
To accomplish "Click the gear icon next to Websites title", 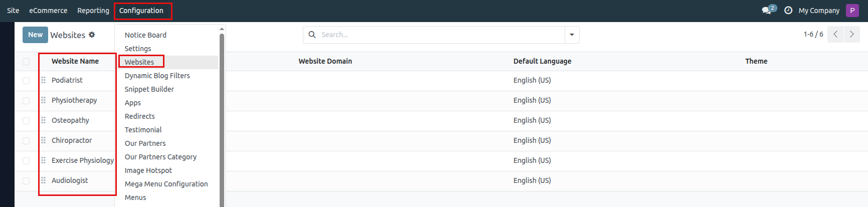I will pos(92,35).
